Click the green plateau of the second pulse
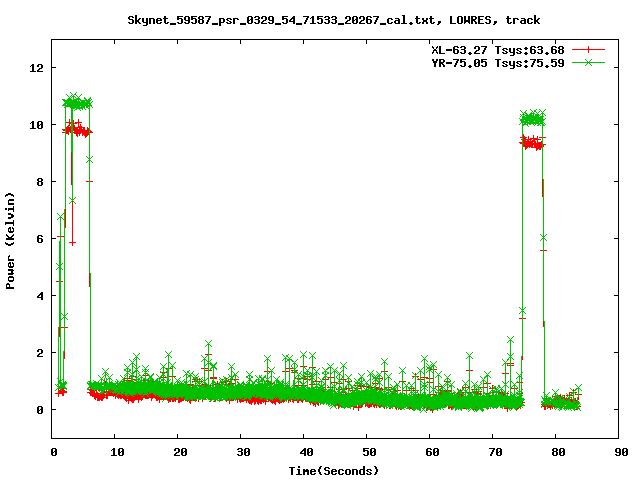The image size is (640, 480). 533,117
